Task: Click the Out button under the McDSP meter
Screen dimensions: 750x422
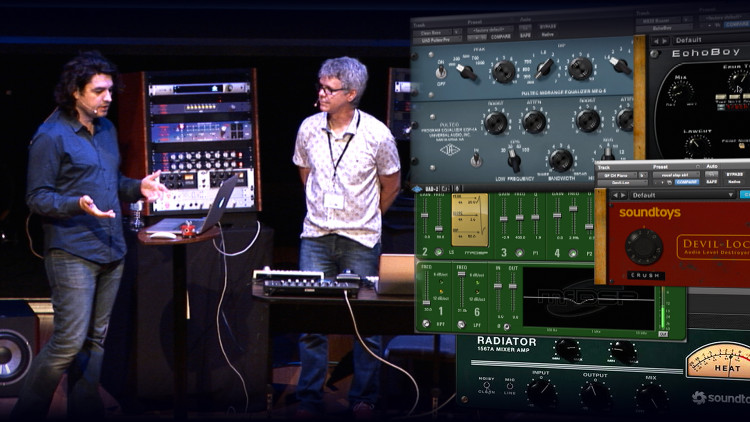Action: tap(663, 334)
